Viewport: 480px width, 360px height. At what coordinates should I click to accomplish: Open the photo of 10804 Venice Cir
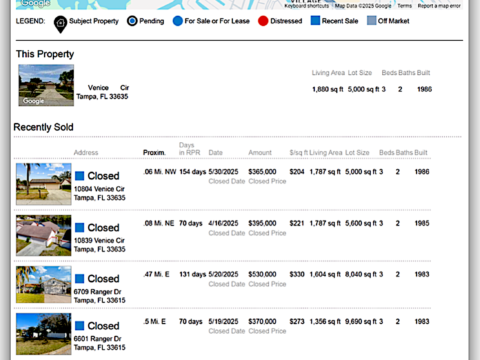tap(44, 184)
